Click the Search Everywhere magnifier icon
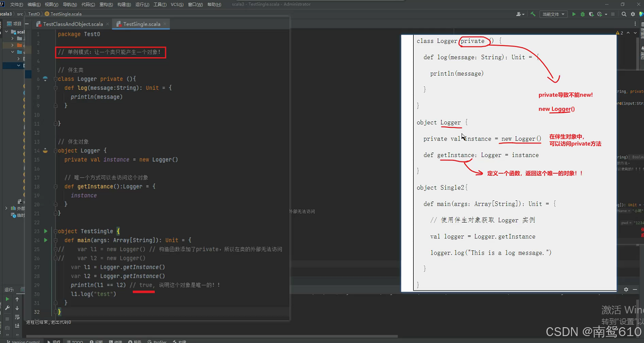Viewport: 644px width, 343px height. click(624, 14)
